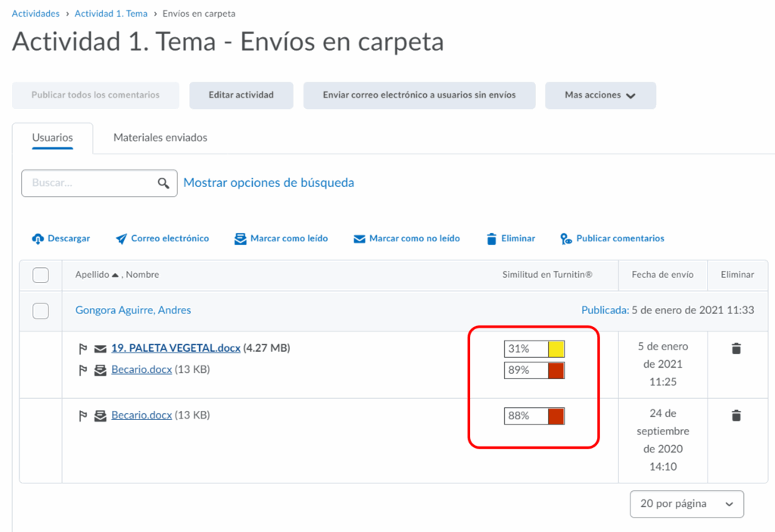
Task: Click the Publicar comentarios icon
Action: click(x=566, y=238)
